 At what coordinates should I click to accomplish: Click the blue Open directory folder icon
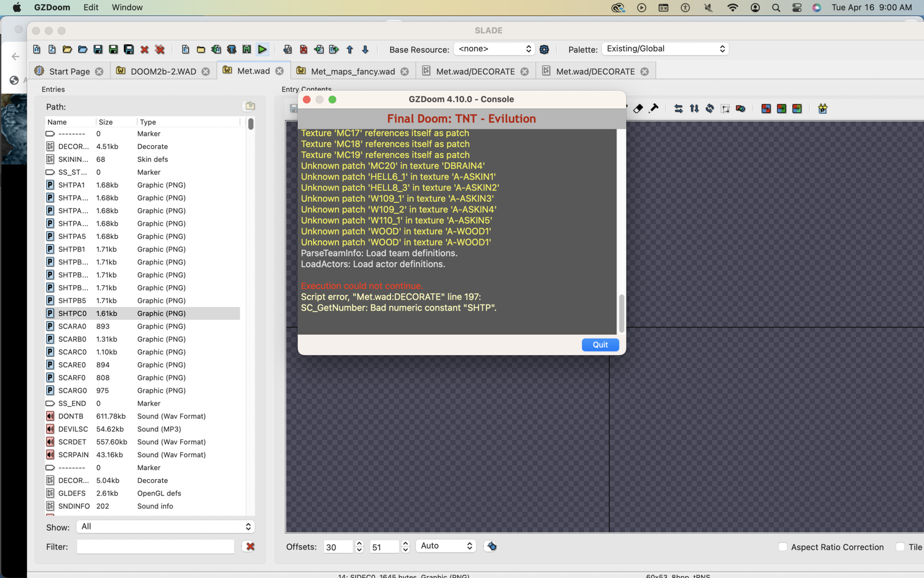(x=83, y=49)
